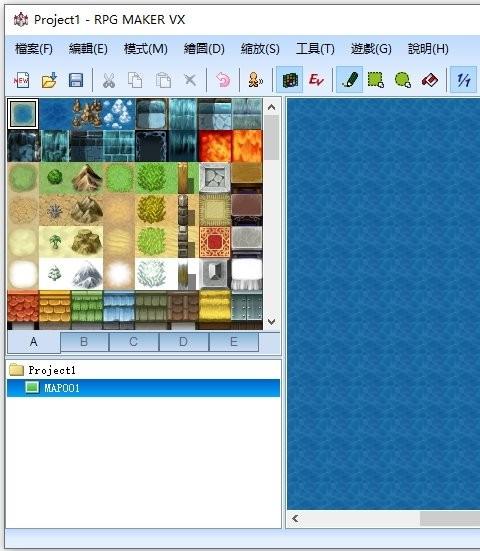Viewport: 480px width, 551px height.
Task: Open project using folder icon
Action: pyautogui.click(x=49, y=80)
